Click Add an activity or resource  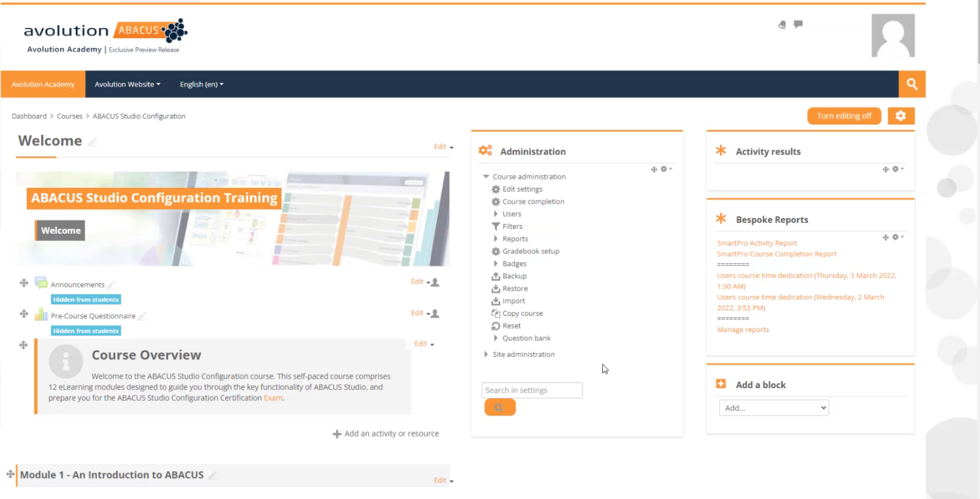pyautogui.click(x=386, y=434)
